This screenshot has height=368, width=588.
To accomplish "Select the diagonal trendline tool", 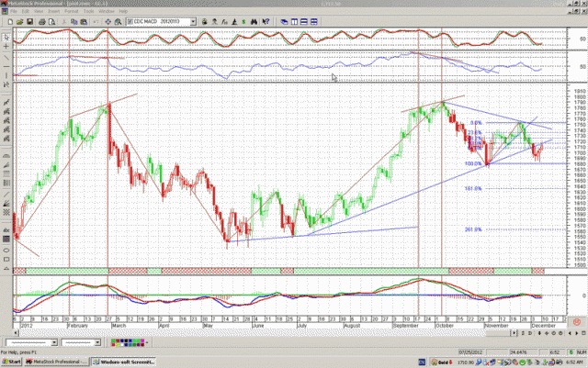I will coord(6,57).
